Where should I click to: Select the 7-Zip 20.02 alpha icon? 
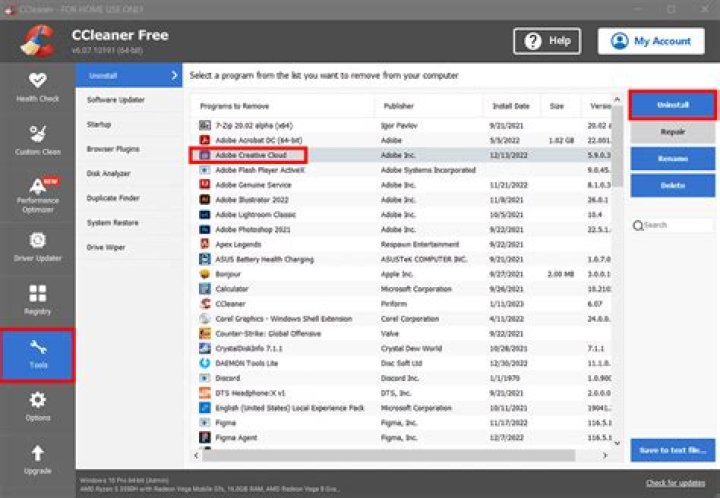click(205, 125)
